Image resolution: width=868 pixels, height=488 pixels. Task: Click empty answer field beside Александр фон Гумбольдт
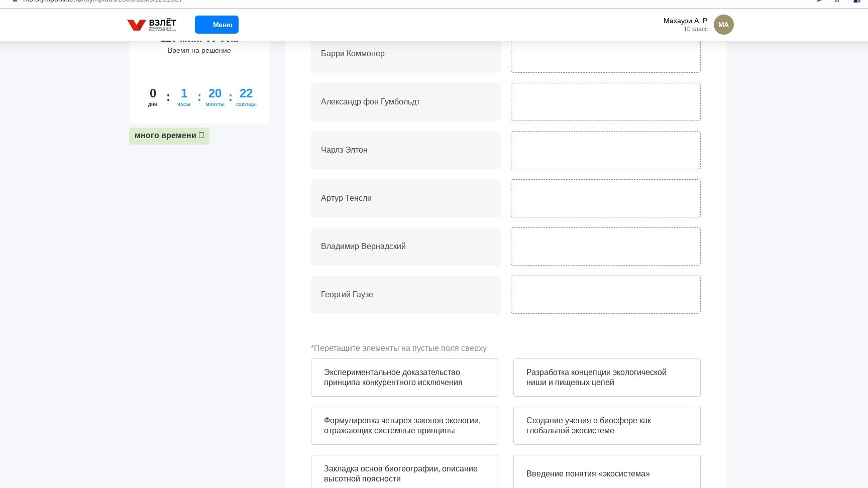coord(605,102)
